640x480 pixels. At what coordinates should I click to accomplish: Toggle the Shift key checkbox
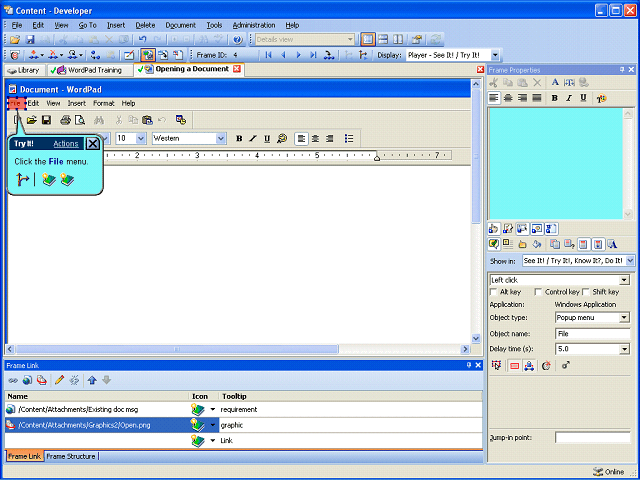pos(586,292)
